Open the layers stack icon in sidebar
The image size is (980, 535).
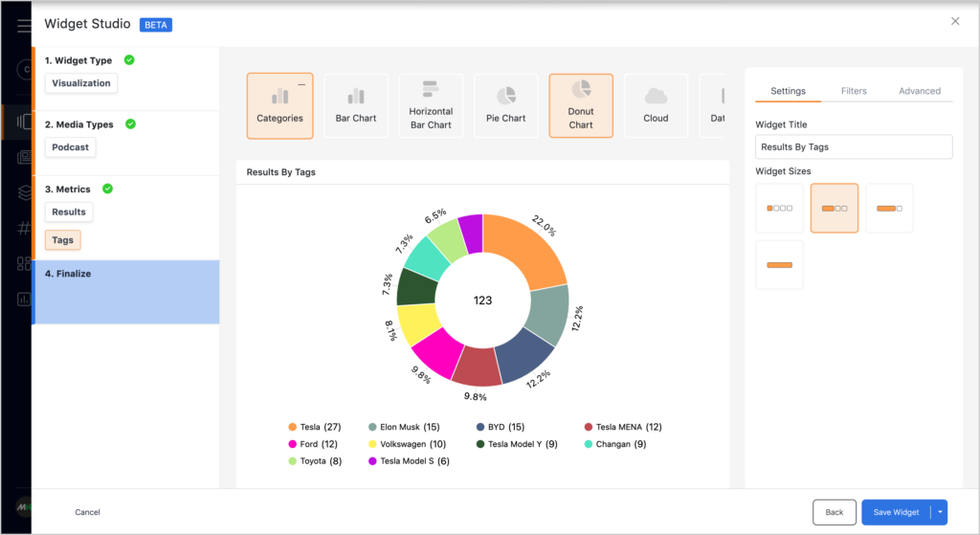tap(24, 192)
